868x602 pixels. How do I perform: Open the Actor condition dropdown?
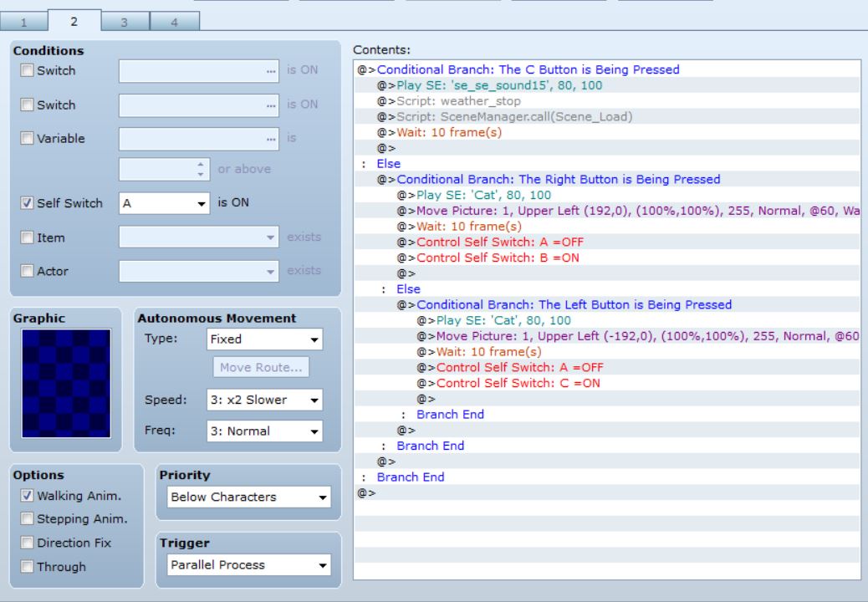click(x=199, y=271)
